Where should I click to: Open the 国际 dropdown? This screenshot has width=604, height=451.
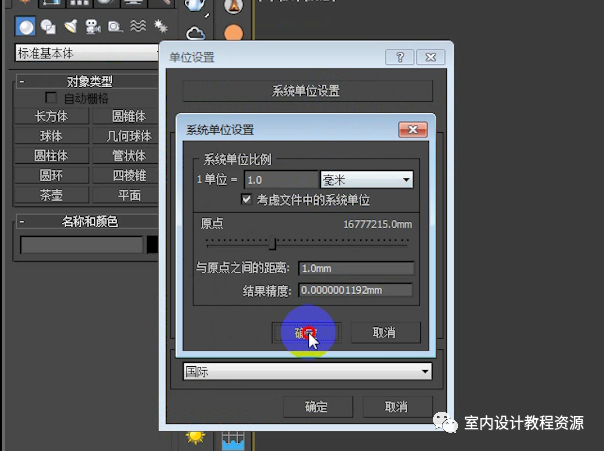coord(307,372)
